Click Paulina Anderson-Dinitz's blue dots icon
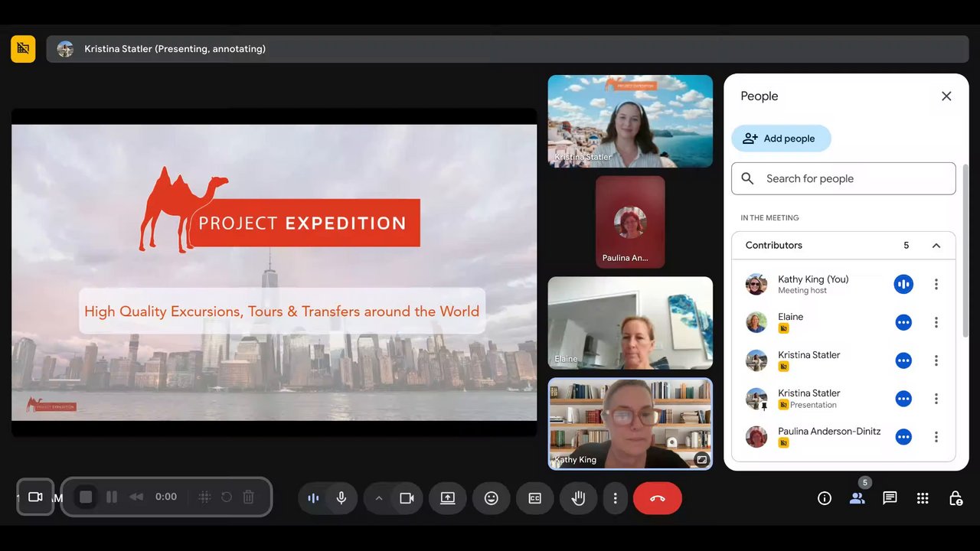 pyautogui.click(x=903, y=437)
